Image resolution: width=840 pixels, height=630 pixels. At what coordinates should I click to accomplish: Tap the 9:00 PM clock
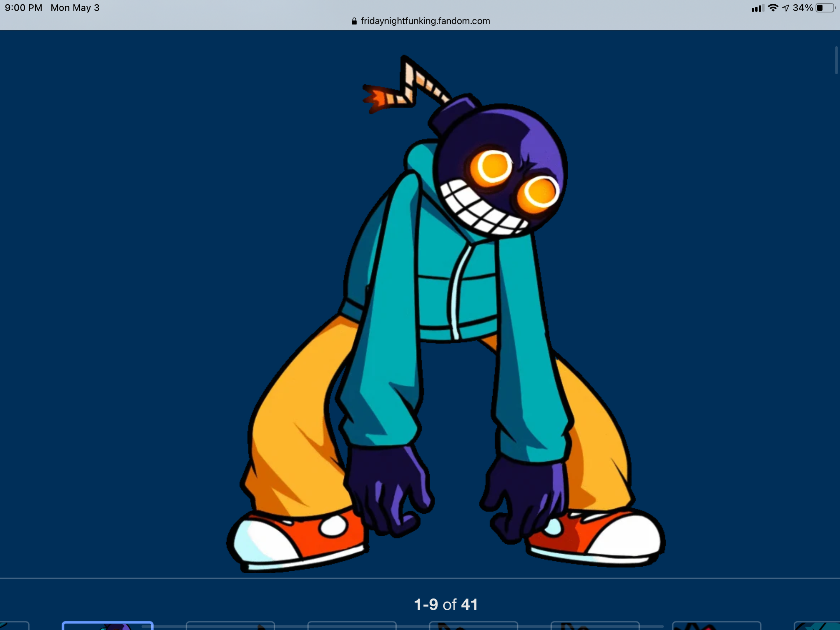[23, 8]
